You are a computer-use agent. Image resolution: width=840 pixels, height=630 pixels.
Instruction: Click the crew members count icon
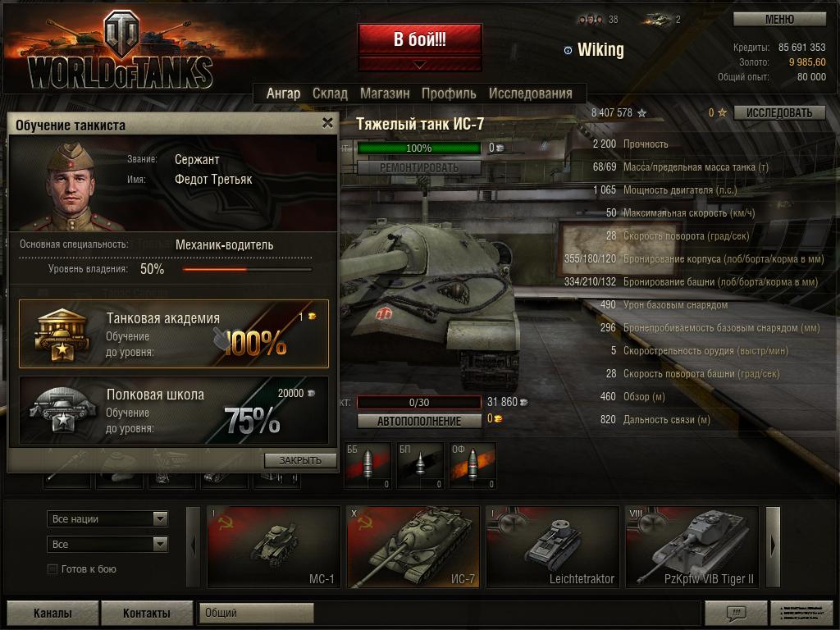(591, 20)
